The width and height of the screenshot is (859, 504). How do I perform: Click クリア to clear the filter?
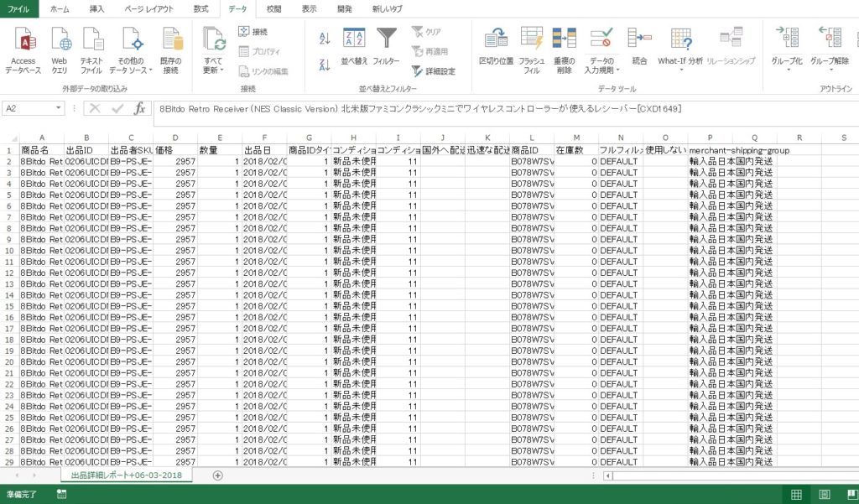click(x=426, y=32)
